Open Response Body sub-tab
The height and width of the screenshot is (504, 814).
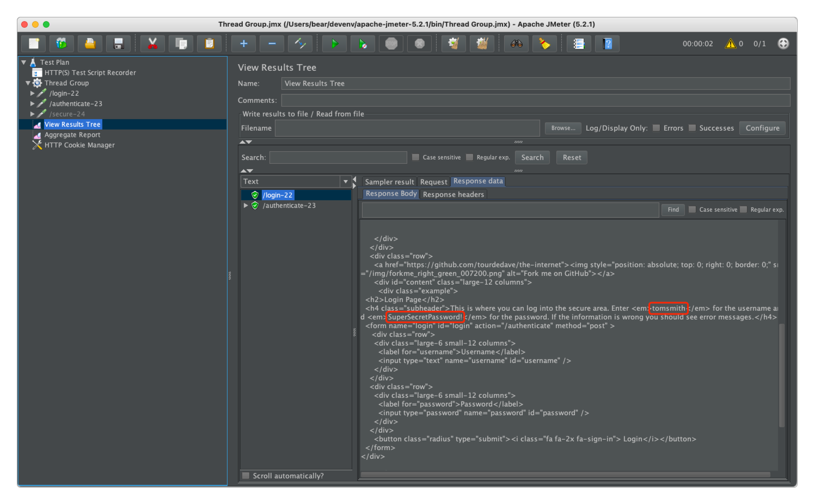[x=391, y=194]
